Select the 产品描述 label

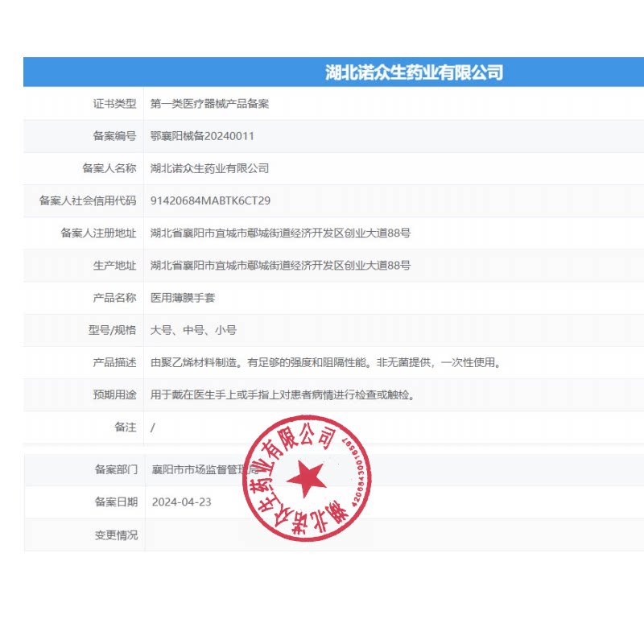pos(114,362)
